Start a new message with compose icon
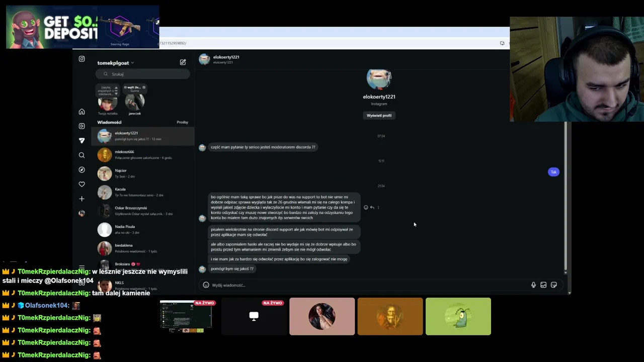 [x=183, y=62]
